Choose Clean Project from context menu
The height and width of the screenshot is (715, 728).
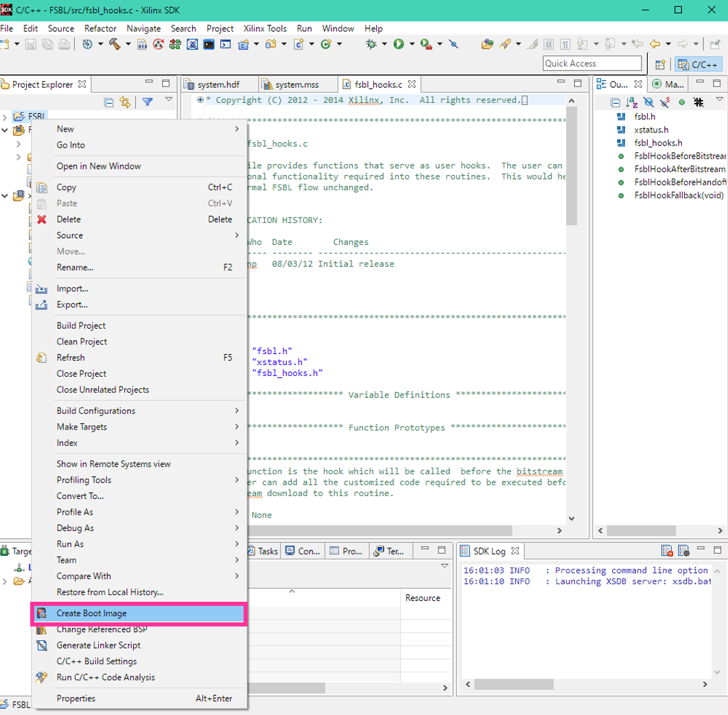[139, 341]
